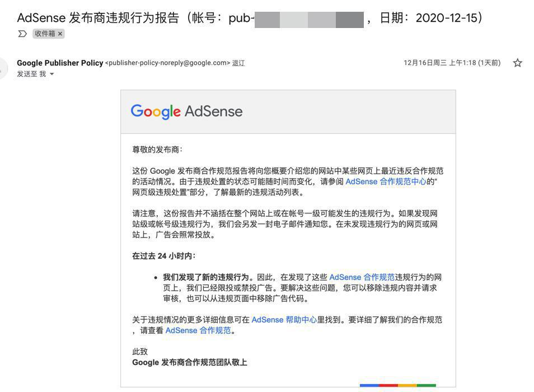Toggle the importance marker below subject
Screen dimensions: 534x392
click(22, 34)
